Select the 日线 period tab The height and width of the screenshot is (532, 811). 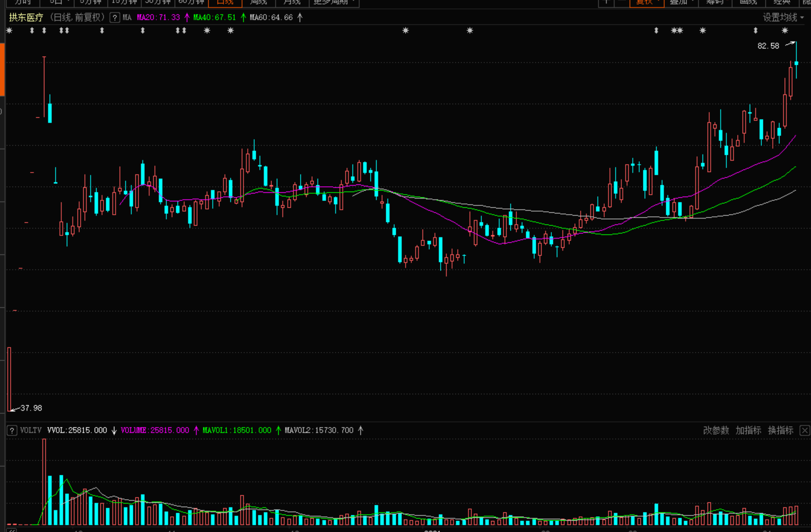click(x=225, y=2)
